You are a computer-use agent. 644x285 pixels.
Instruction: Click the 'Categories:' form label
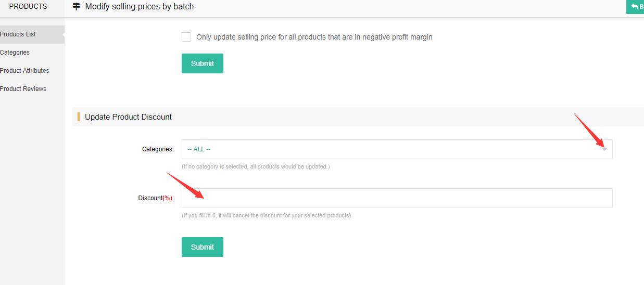pyautogui.click(x=158, y=149)
